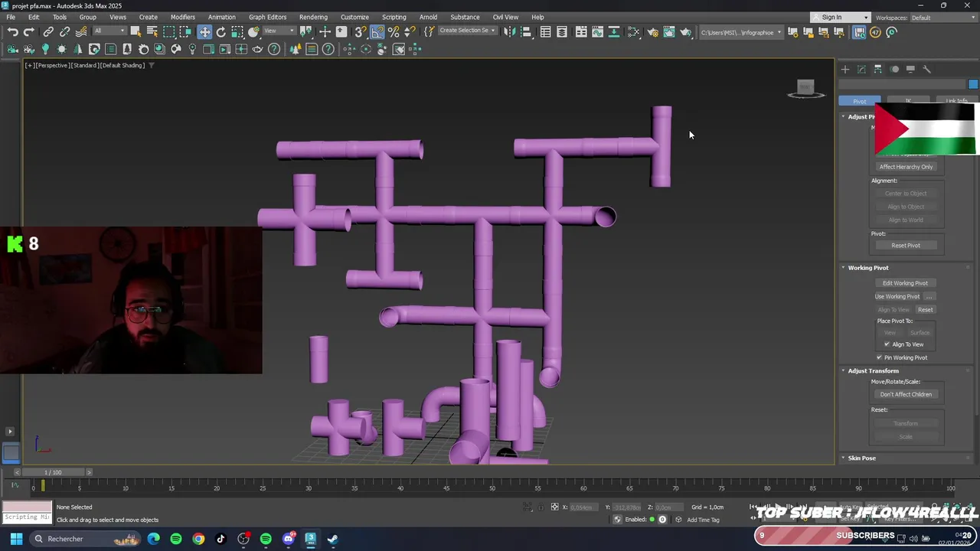
Task: Click the autosave timer icon numbered 47
Action: pos(875,32)
